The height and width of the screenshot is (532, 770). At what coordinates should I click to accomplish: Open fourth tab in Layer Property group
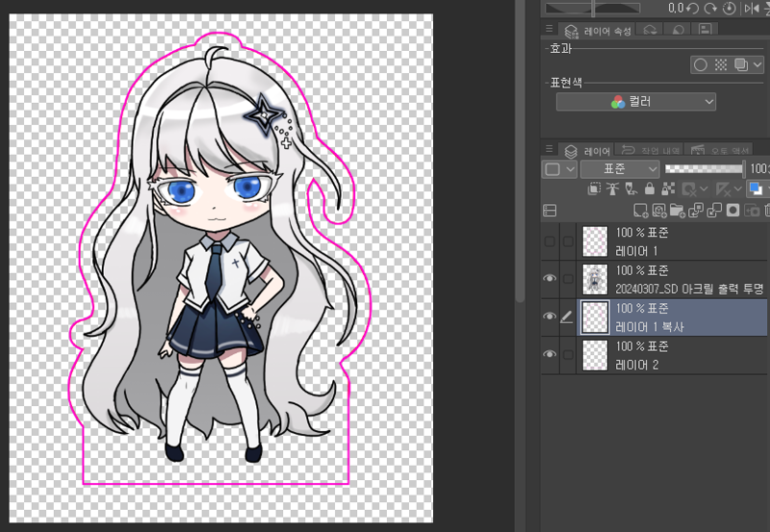pyautogui.click(x=706, y=30)
